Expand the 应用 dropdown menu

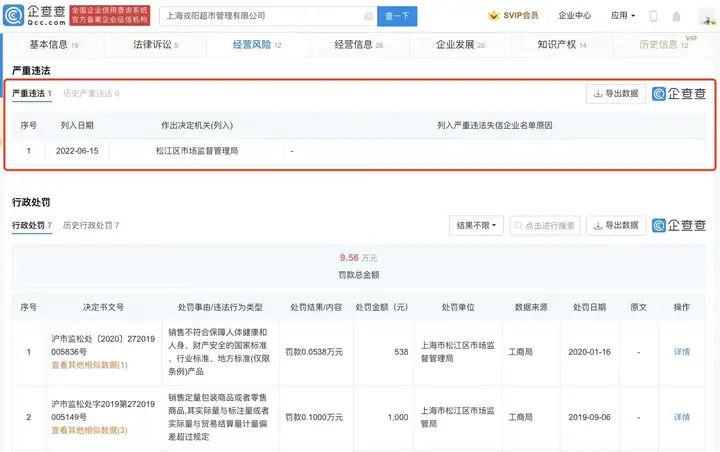(x=623, y=16)
